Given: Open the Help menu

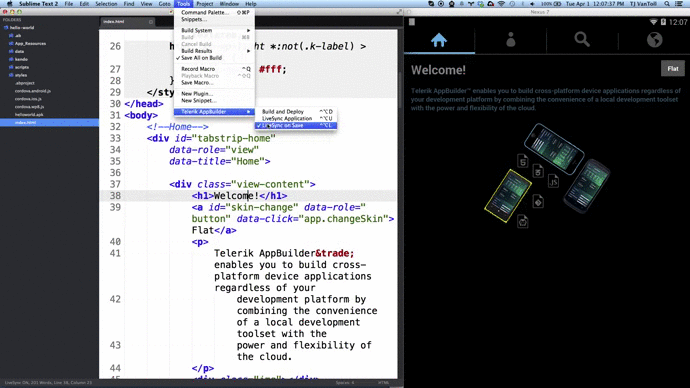Looking at the screenshot, I should coord(251,4).
